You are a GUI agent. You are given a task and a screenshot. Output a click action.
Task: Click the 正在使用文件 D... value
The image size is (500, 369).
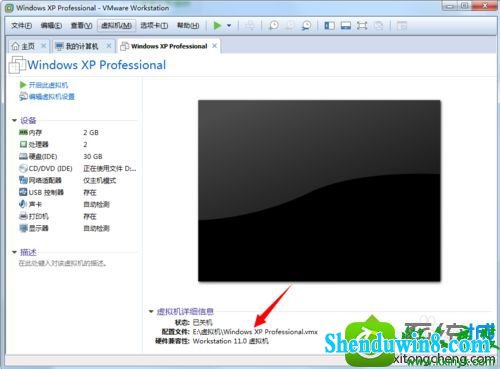[110, 168]
